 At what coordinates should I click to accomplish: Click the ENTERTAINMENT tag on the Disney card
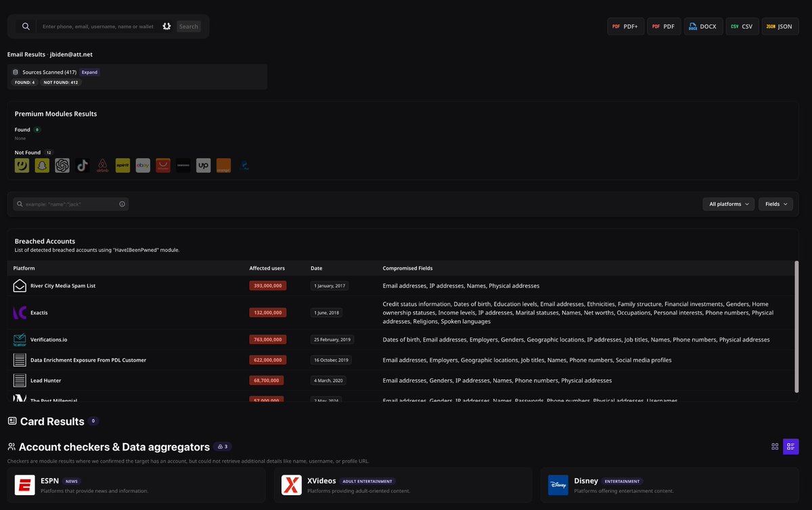point(622,482)
